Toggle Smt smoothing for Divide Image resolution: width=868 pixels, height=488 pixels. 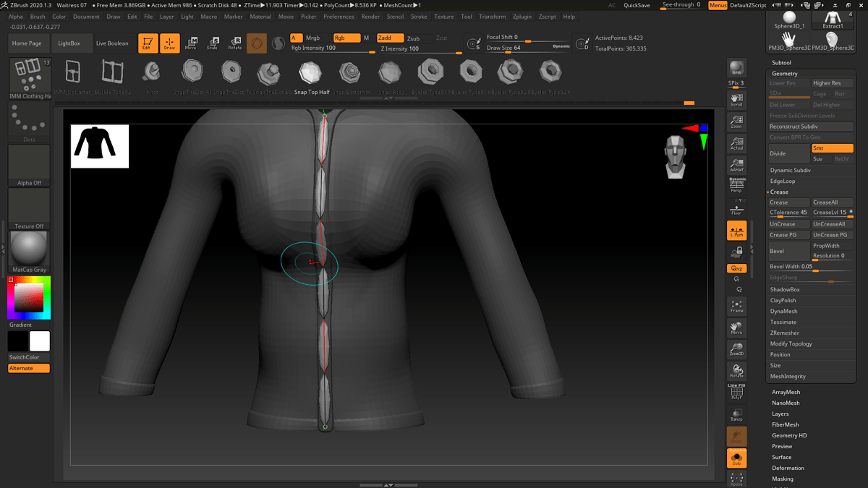tap(832, 148)
